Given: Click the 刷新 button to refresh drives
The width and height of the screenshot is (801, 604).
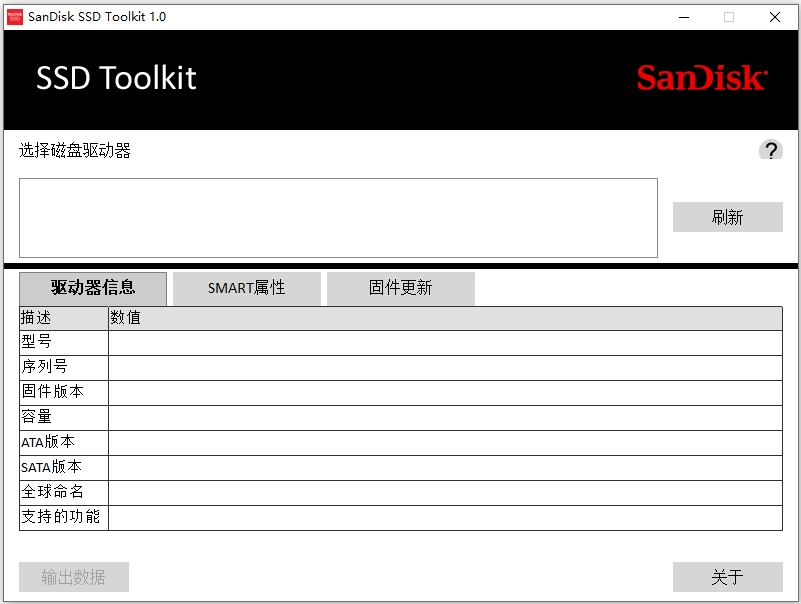Looking at the screenshot, I should click(727, 217).
